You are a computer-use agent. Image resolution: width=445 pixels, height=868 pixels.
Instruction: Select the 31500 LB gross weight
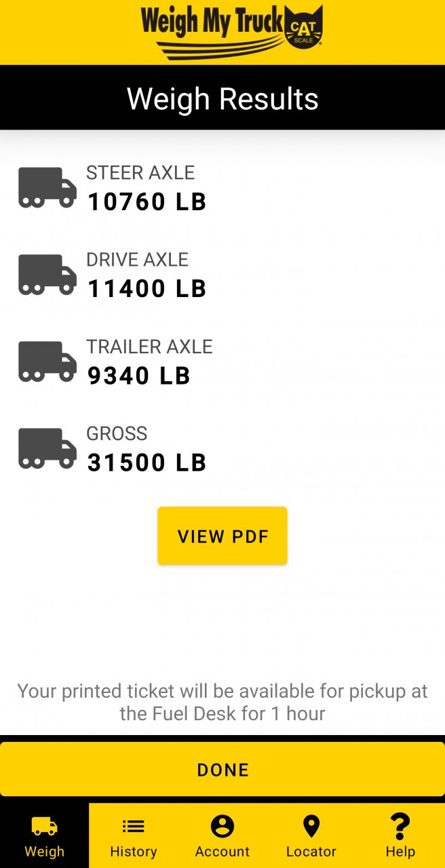[x=147, y=462]
